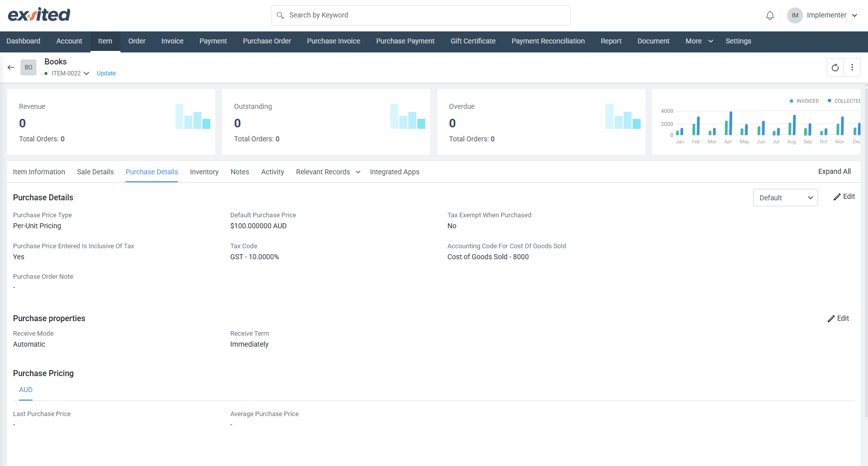Click the Automatic receive mode value
Screen dimensions: 868x466
[29, 344]
